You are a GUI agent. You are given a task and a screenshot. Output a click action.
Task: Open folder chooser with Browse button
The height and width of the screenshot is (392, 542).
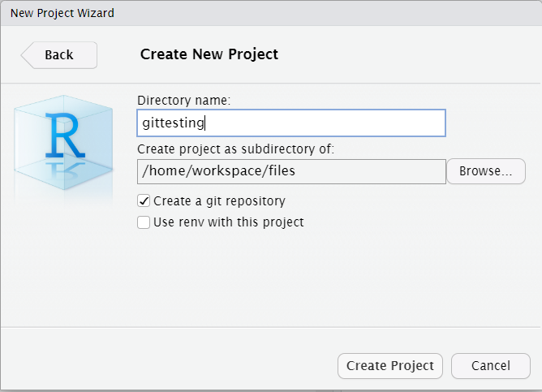pyautogui.click(x=485, y=172)
